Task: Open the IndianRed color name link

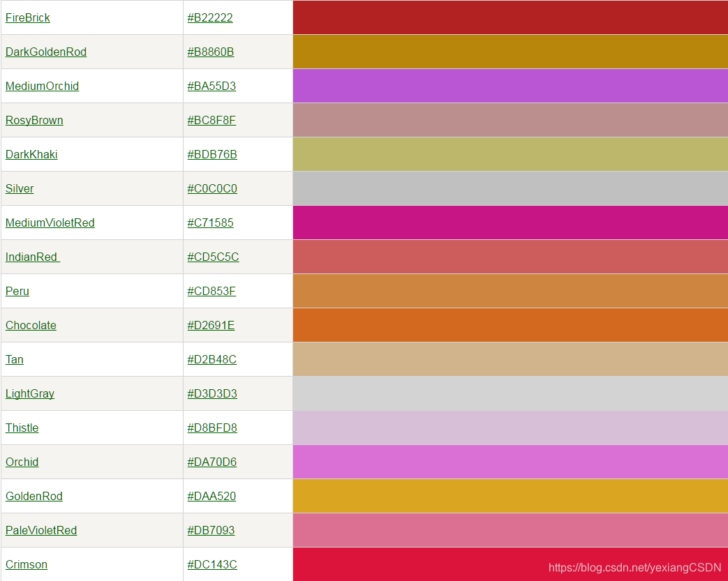Action: click(x=33, y=257)
